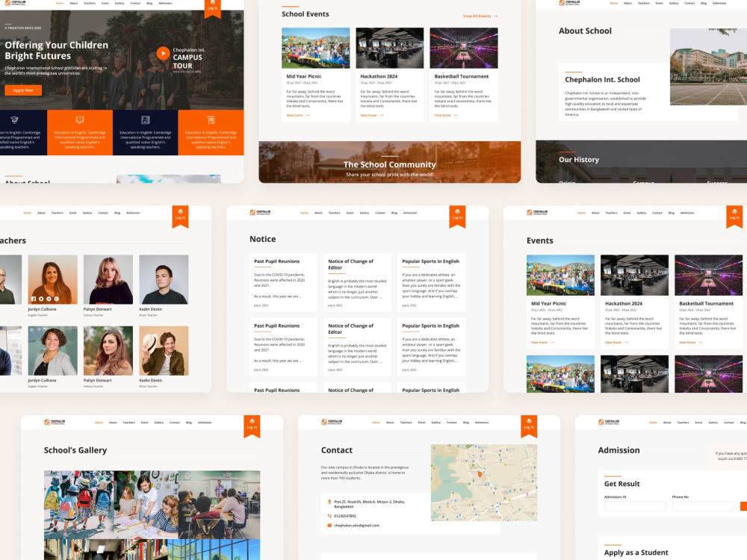Click the Chephalon logo on Admission page
The width and height of the screenshot is (747, 560).
coord(609,423)
